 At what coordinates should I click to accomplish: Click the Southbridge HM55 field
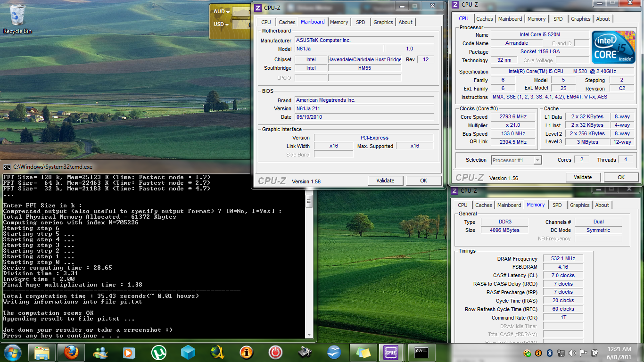click(364, 68)
